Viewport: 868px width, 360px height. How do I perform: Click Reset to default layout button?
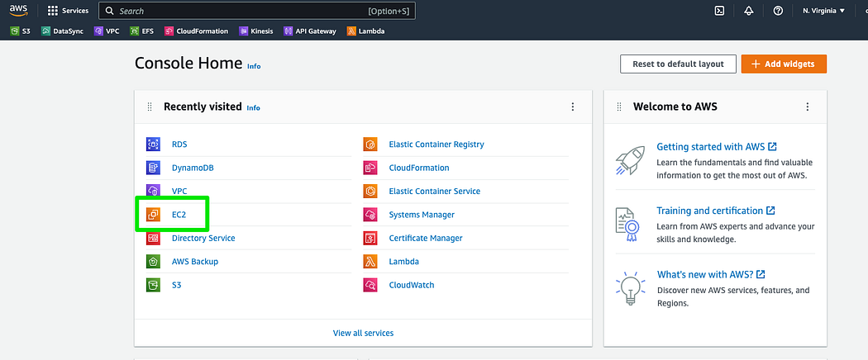pos(678,64)
